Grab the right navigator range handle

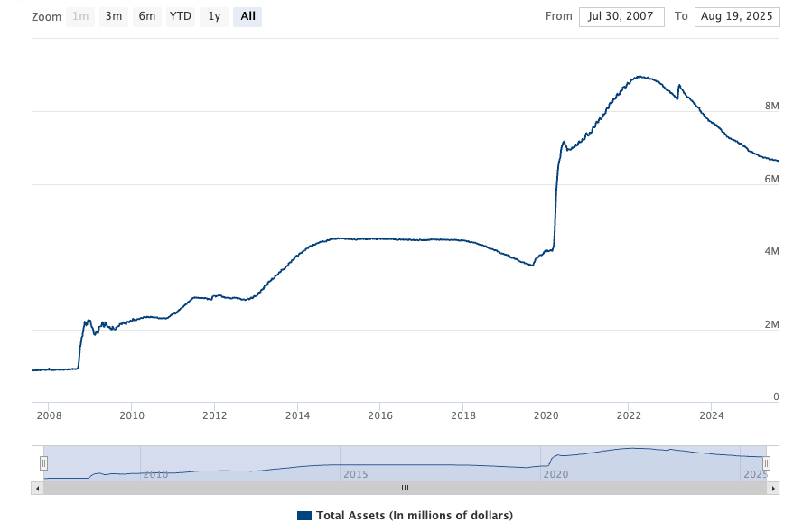pyautogui.click(x=767, y=463)
